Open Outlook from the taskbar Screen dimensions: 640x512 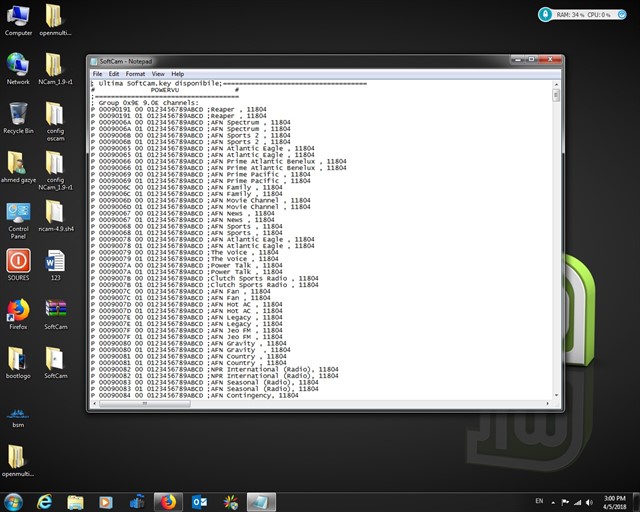199,502
